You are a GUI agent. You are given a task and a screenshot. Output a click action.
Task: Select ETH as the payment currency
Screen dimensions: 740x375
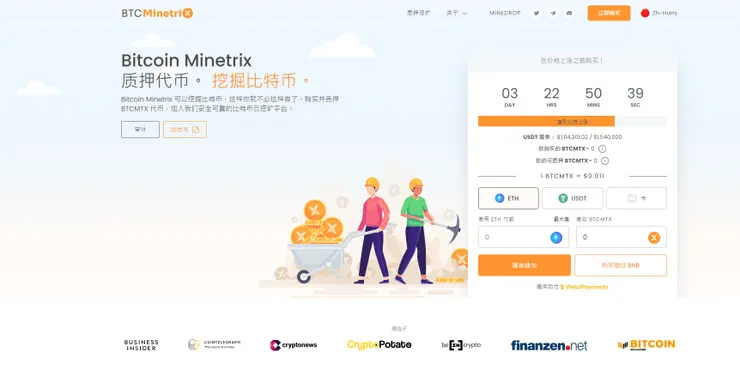click(x=508, y=198)
